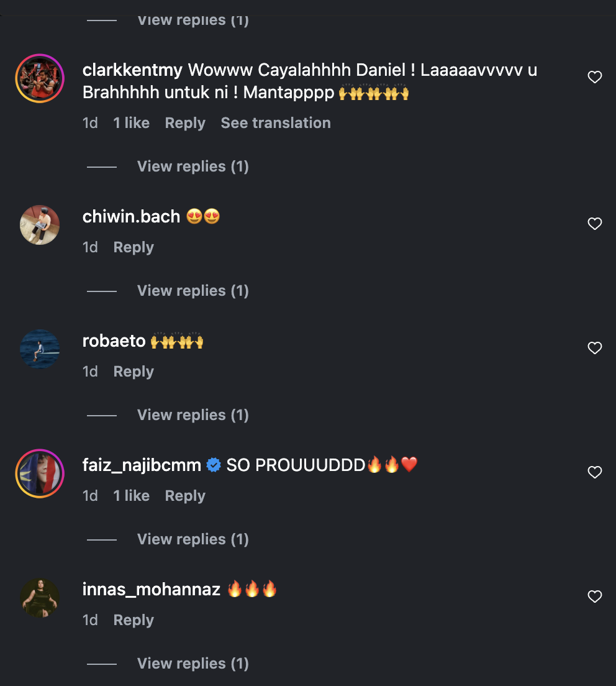
Task: See translation of clarkkentmy's comment
Action: (276, 123)
